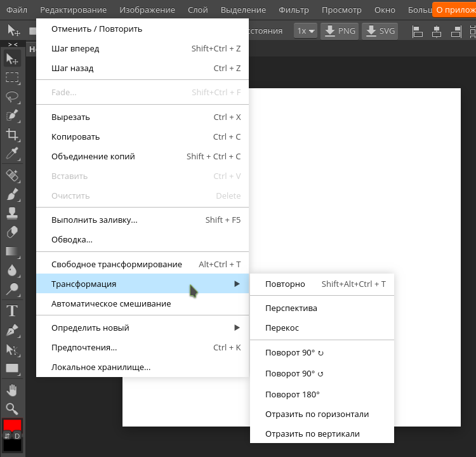This screenshot has height=457, width=476.
Task: Choose Шаг назад menu item
Action: point(142,69)
